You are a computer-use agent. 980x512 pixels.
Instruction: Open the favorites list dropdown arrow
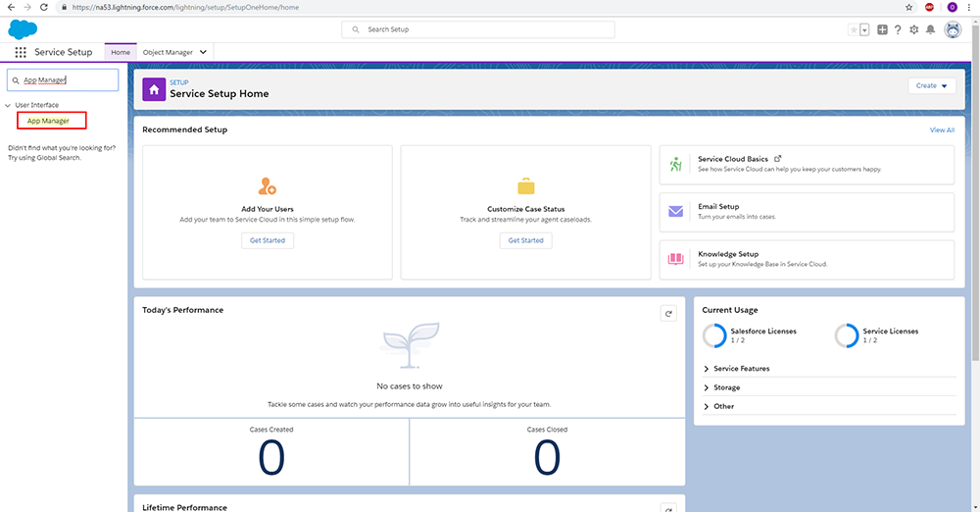[864, 29]
